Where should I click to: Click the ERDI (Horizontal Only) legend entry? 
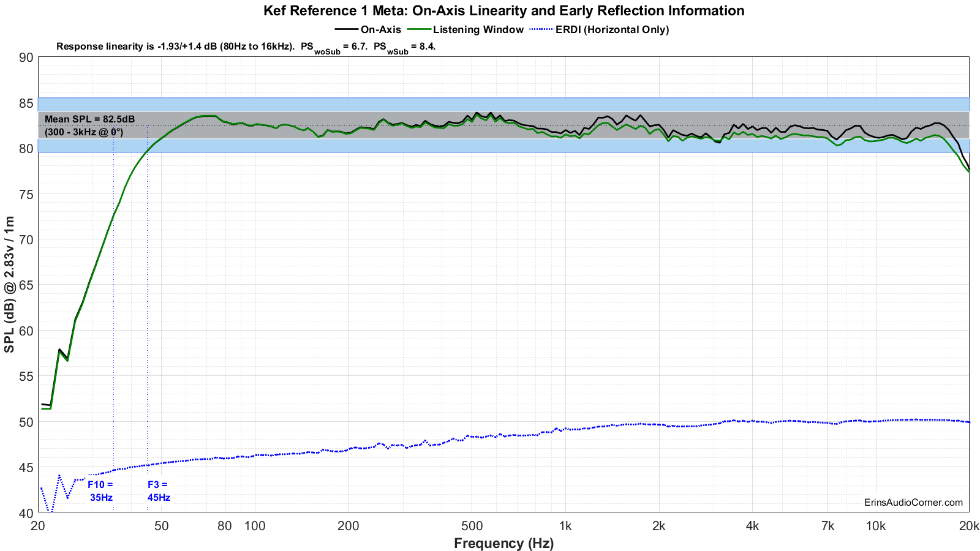pos(599,29)
